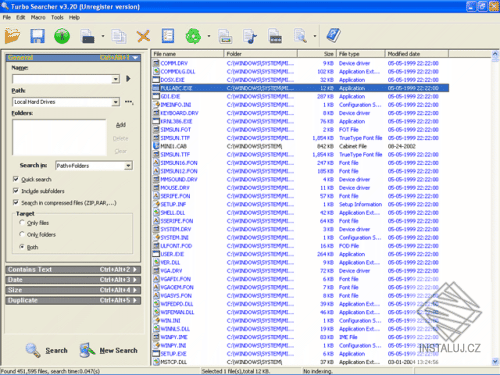This screenshot has height=375, width=500.
Task: Click the icon of MINE1.CAB file
Action: click(156, 146)
